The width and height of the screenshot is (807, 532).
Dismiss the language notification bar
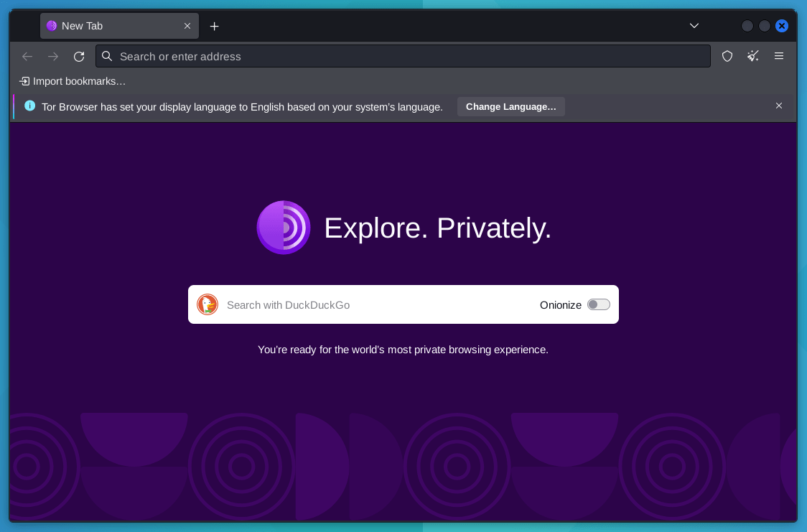click(779, 106)
